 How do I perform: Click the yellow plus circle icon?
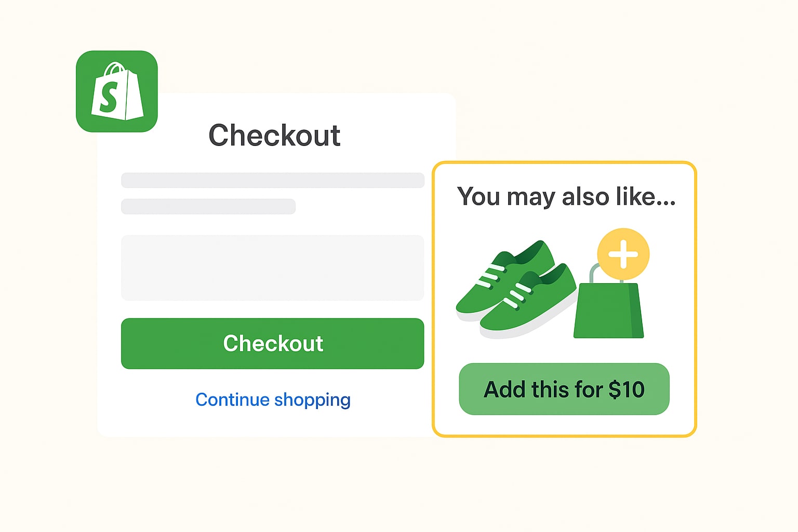click(x=623, y=254)
